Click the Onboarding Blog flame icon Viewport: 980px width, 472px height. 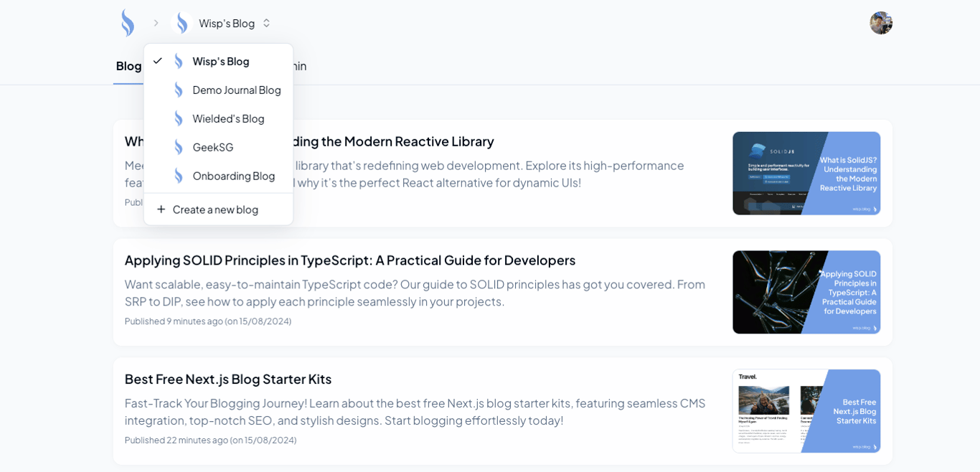(x=179, y=176)
